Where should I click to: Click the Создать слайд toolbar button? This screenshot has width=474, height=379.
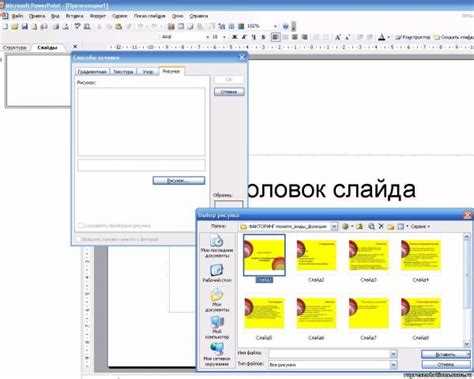coord(454,37)
